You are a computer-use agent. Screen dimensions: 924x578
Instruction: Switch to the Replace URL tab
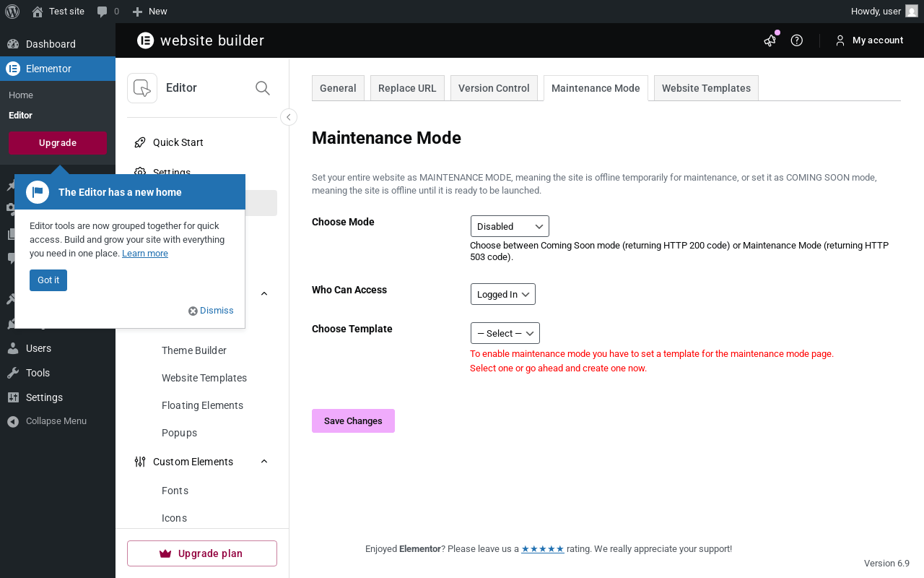407,88
